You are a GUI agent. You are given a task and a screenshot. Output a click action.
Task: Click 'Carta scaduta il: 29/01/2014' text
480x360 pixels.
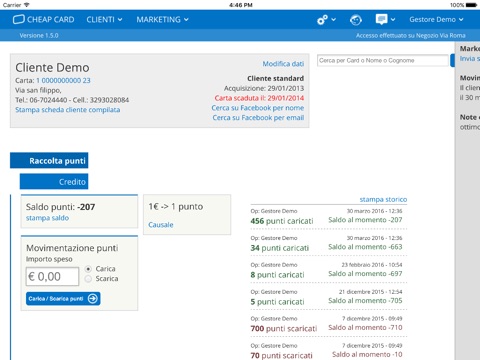click(x=259, y=98)
